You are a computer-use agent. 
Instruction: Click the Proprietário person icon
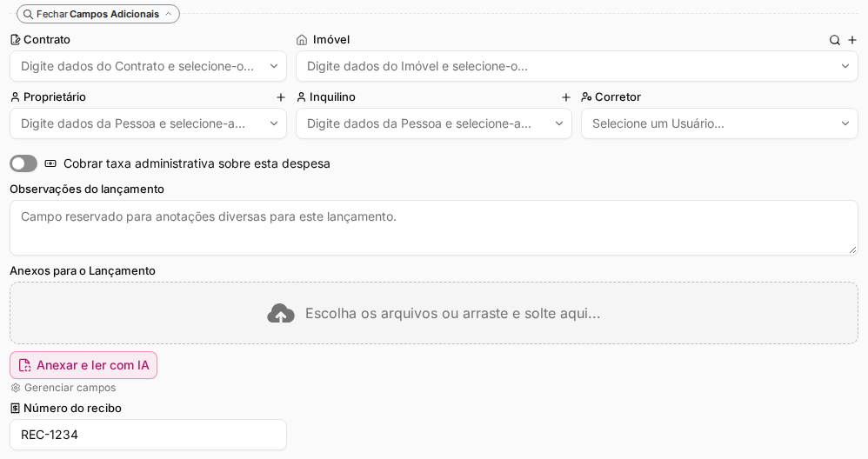pos(16,97)
